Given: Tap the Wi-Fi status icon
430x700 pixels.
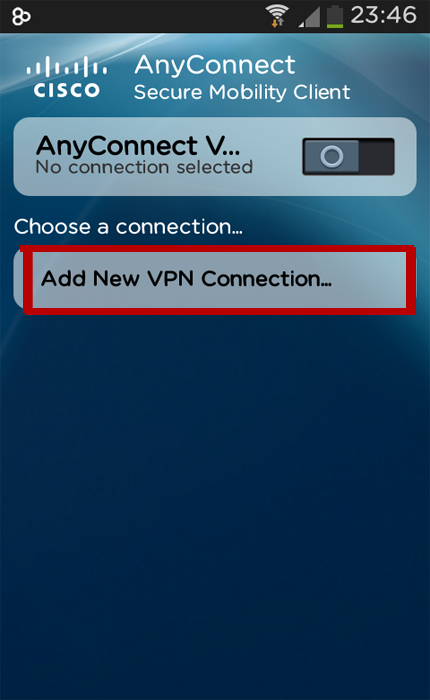Looking at the screenshot, I should [277, 16].
